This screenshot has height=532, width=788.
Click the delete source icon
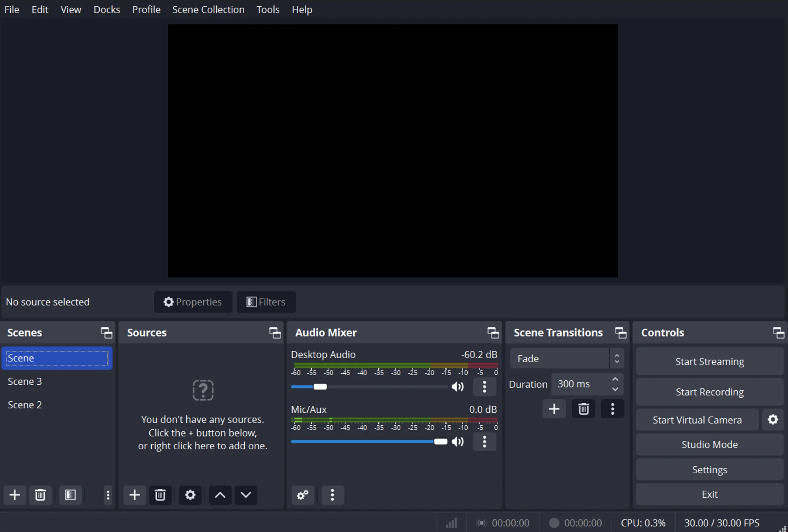(x=160, y=495)
